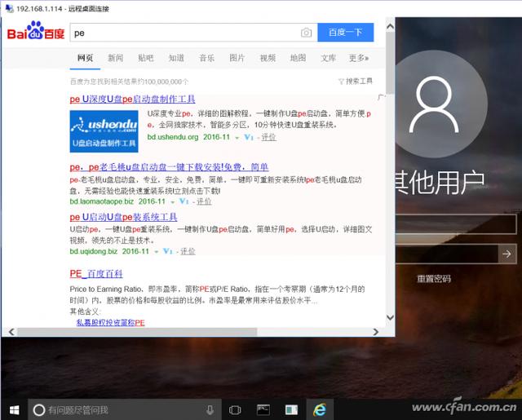Switch to the 新闻 tab
Screen dimensions: 522x420
116,58
